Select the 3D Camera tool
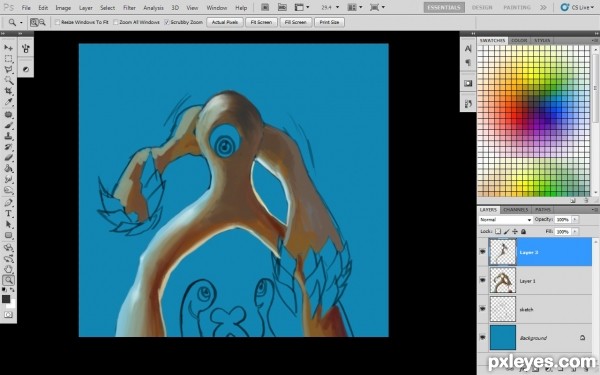This screenshot has height=375, width=600. [x=8, y=258]
